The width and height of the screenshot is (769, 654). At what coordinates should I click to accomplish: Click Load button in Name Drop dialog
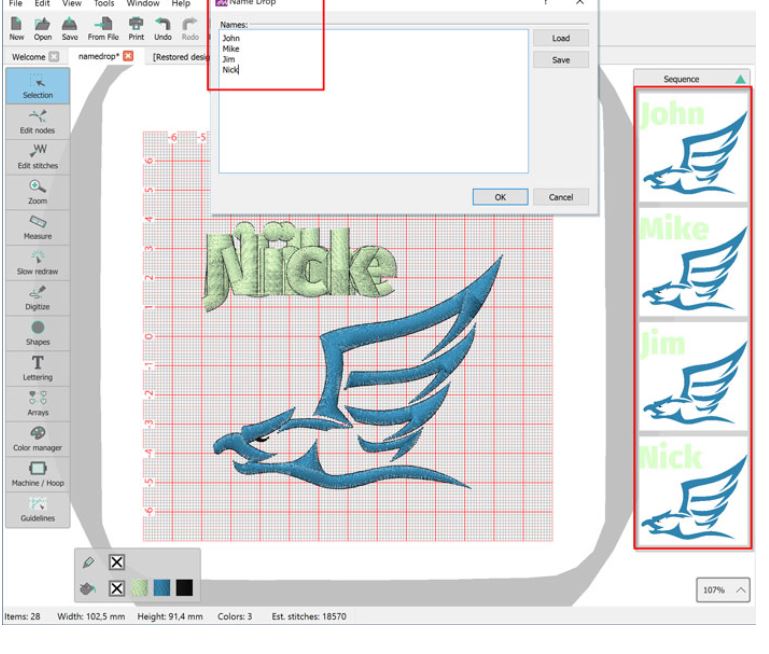coord(560,38)
